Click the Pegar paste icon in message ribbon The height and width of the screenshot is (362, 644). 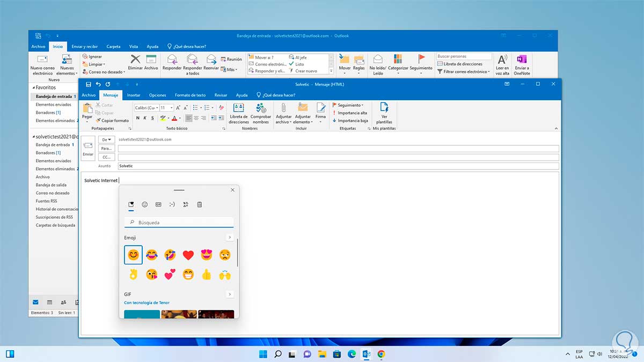87,108
